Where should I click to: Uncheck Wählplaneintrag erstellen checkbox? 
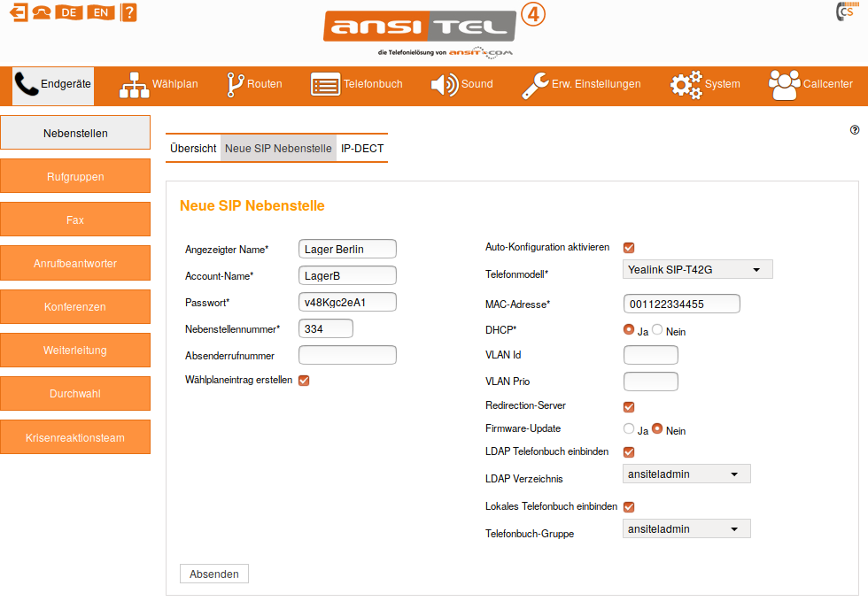click(x=304, y=381)
